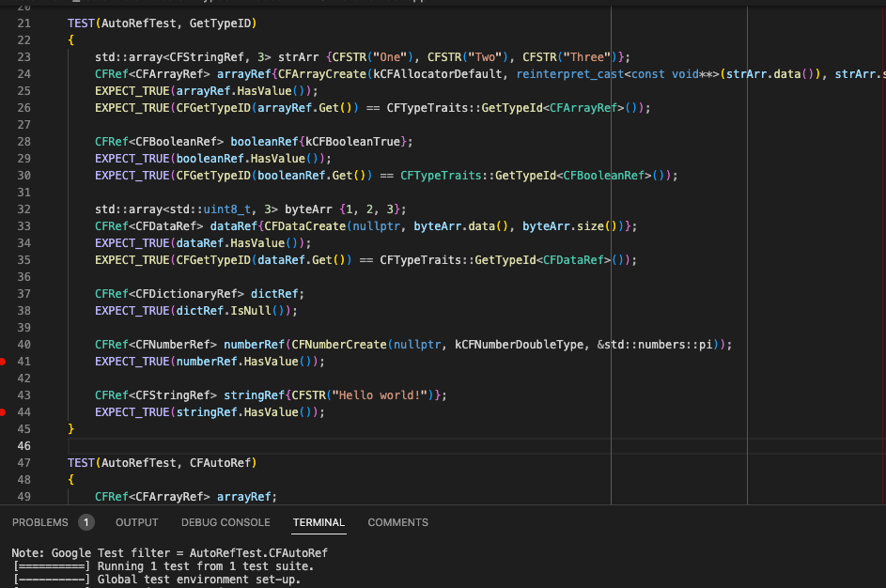Image resolution: width=886 pixels, height=588 pixels.
Task: Open the COMMENTS panel
Action: click(397, 522)
